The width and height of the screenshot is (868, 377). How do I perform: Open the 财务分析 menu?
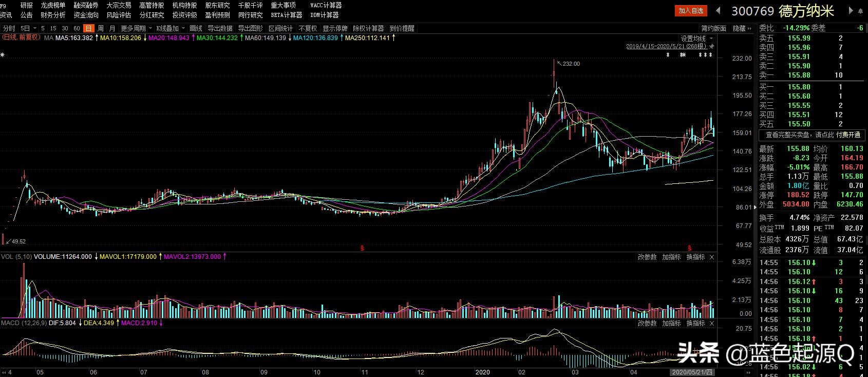click(53, 15)
